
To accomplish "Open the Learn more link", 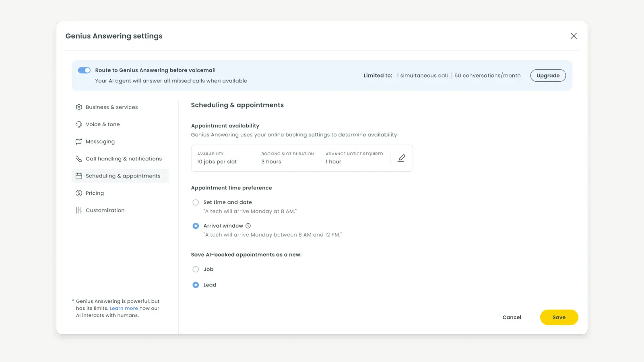I will click(x=124, y=309).
